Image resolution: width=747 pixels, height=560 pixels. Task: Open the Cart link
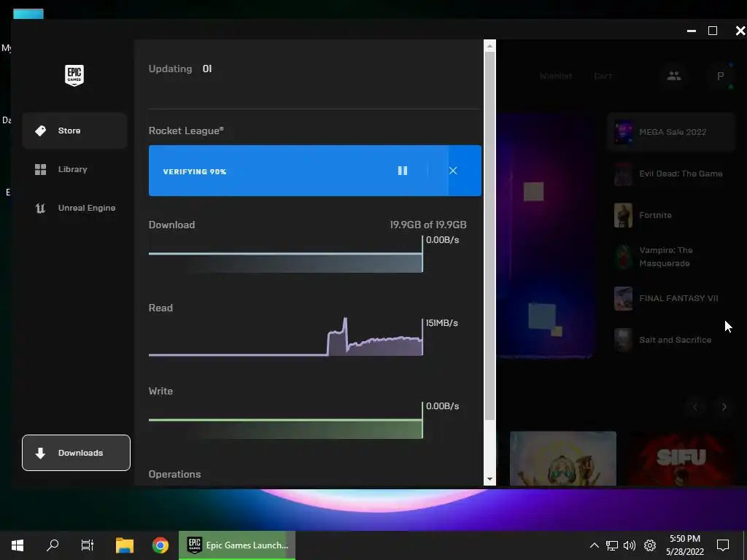coord(603,76)
